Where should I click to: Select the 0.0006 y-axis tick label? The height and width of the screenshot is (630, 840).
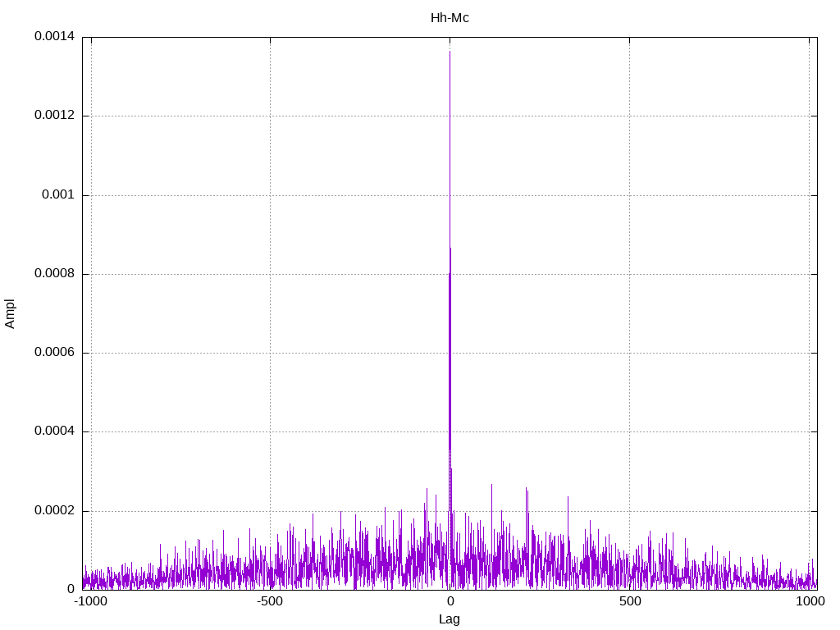[53, 353]
